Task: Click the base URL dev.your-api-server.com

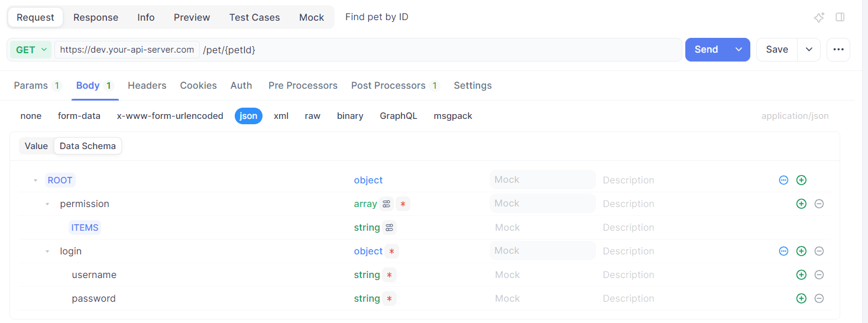Action: (x=127, y=50)
